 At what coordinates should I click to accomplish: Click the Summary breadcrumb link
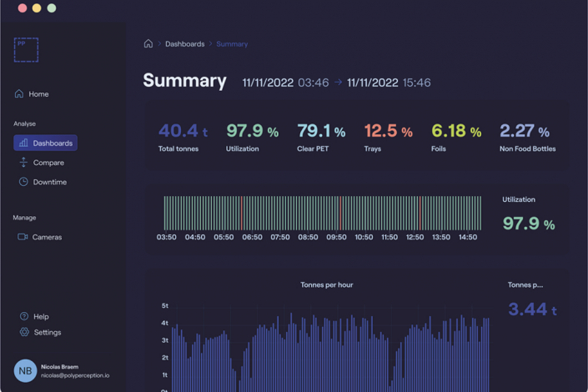click(x=232, y=44)
